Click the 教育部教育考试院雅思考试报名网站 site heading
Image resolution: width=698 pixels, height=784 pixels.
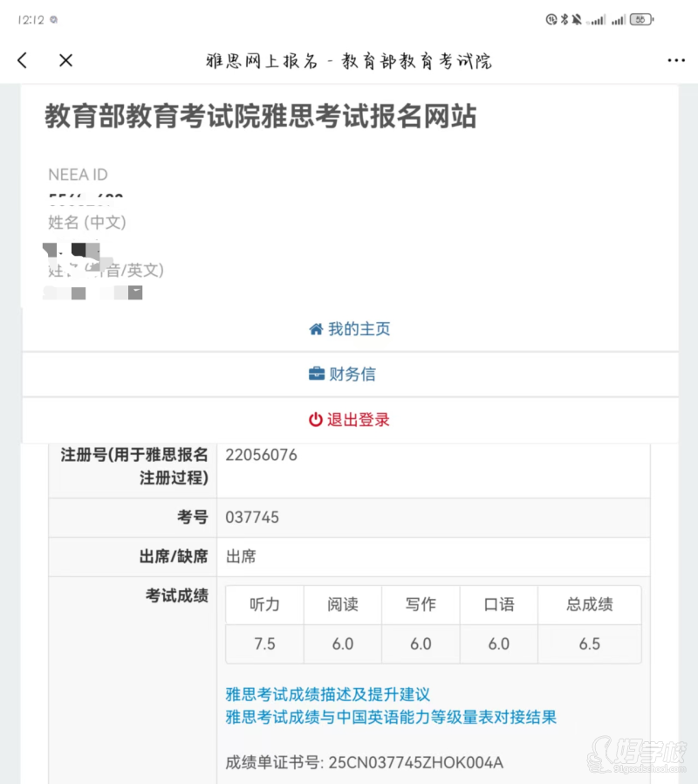coord(261,117)
